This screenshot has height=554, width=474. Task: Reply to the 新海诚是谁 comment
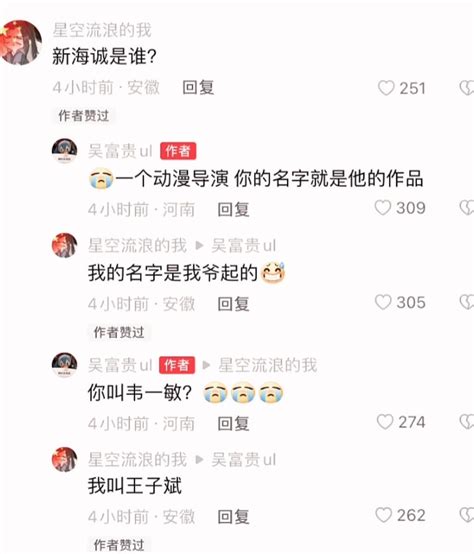pos(198,88)
